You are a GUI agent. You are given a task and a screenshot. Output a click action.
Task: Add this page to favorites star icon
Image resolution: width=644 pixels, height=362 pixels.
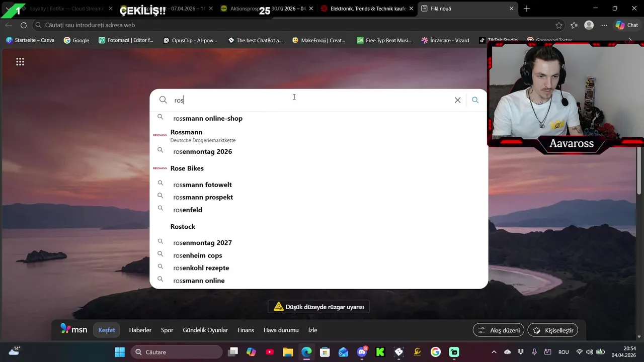559,25
